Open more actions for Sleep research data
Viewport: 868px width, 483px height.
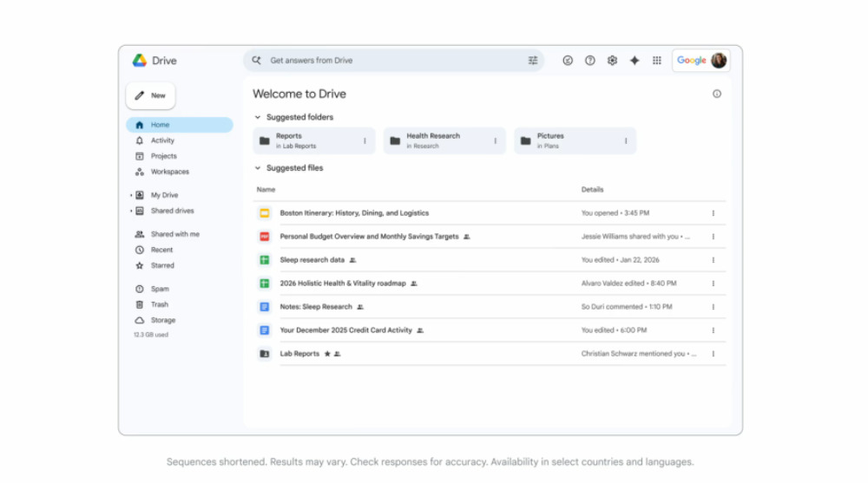(713, 260)
